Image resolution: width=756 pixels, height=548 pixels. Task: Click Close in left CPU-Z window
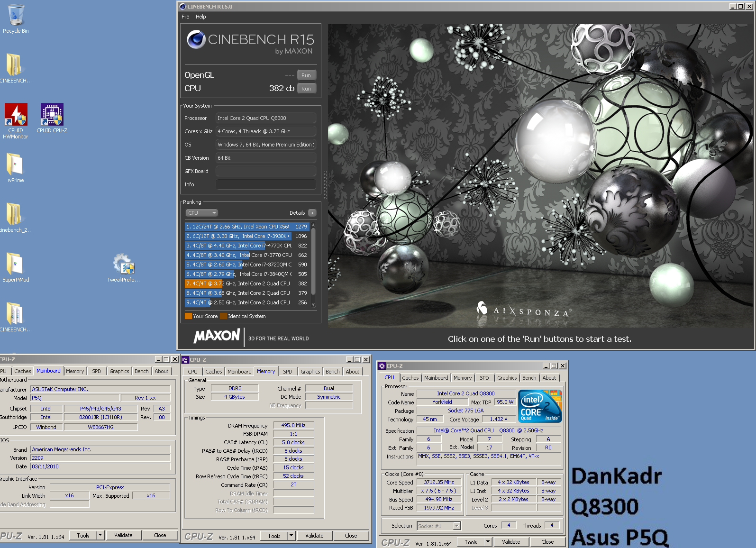coord(160,535)
